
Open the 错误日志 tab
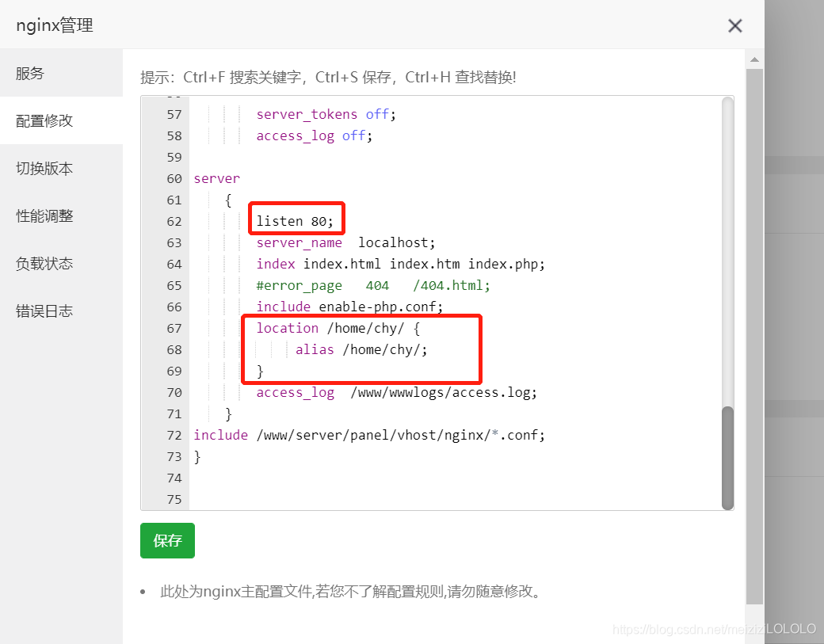pyautogui.click(x=61, y=311)
